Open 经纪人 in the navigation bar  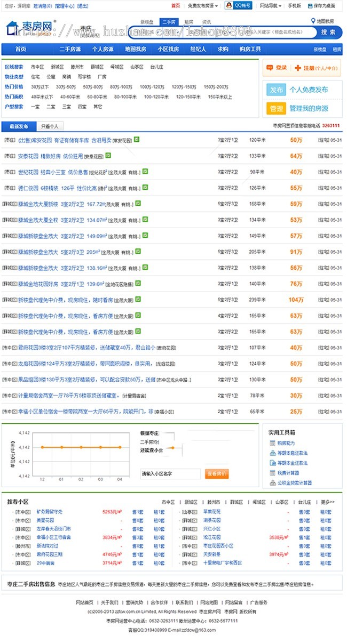pos(198,49)
